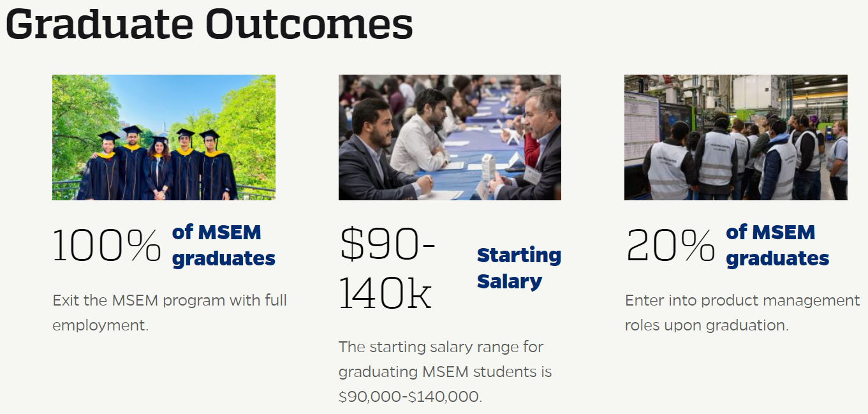Click the word "Outcomes" in the heading
The height and width of the screenshot is (414, 868).
tap(309, 24)
